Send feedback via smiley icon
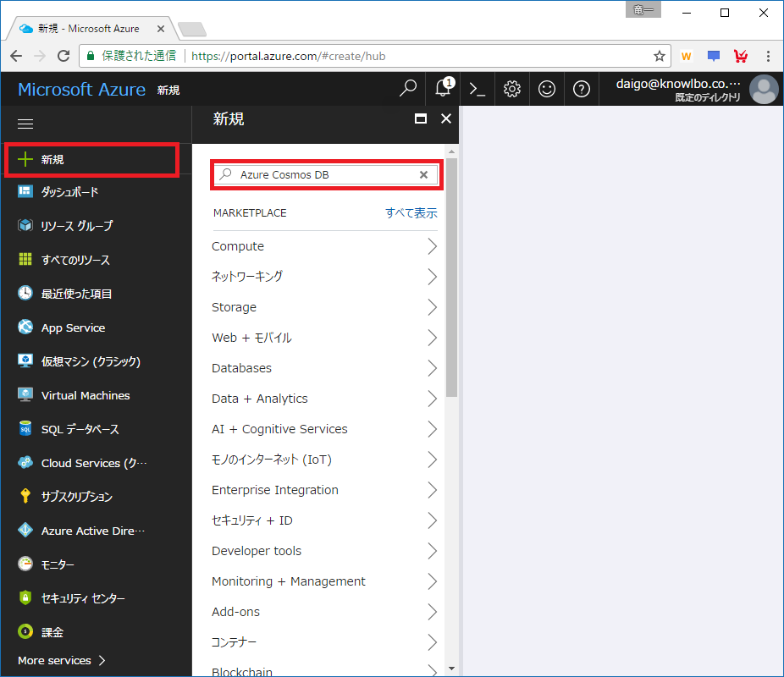Screen dimensions: 784x677 point(546,89)
